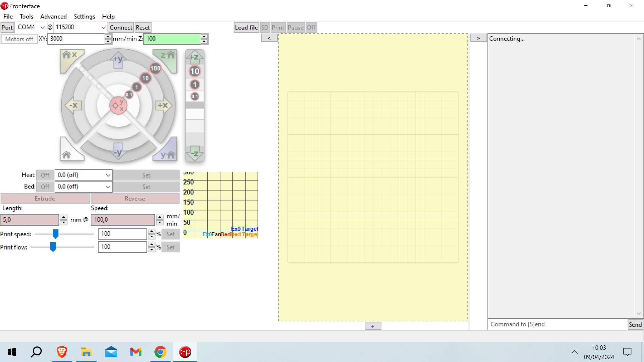
Task: Click the -Z move arrow
Action: [x=194, y=154]
